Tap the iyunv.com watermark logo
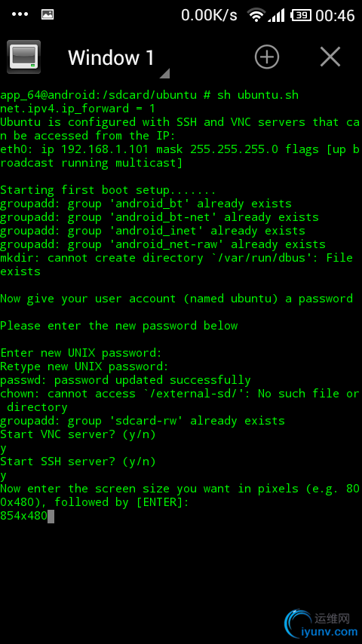 (x=321, y=625)
